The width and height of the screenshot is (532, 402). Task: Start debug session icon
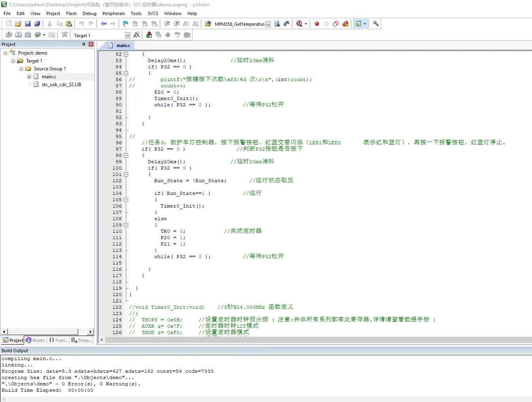click(299, 24)
